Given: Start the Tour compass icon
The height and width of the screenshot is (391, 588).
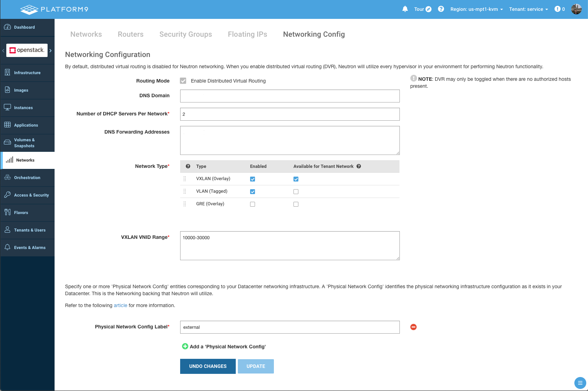Looking at the screenshot, I should 428,9.
